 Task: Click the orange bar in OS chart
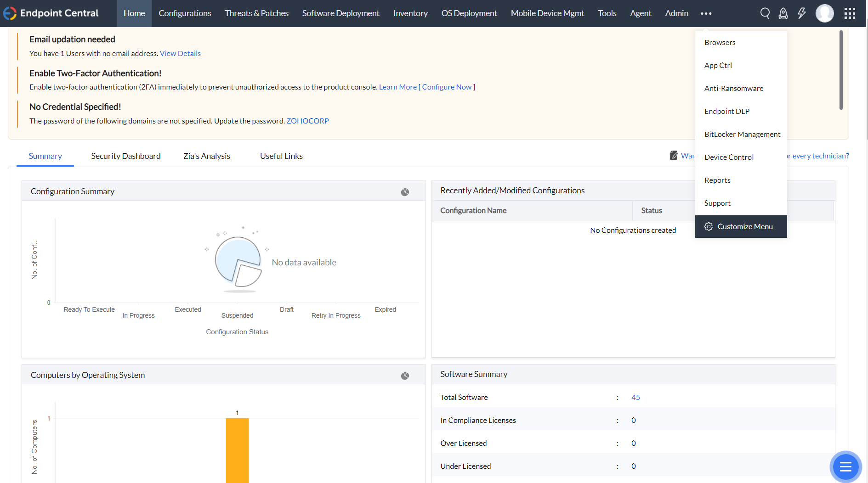[x=237, y=449]
